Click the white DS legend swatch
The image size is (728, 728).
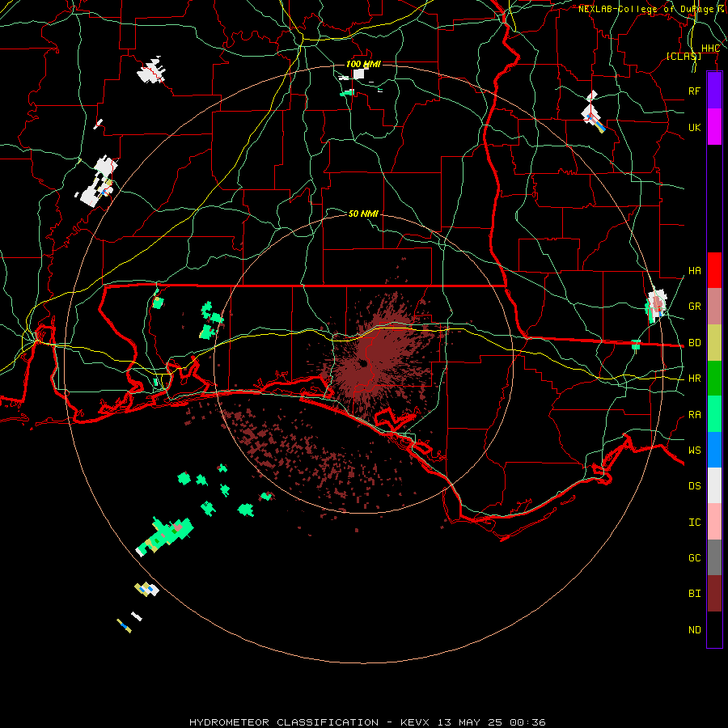pos(714,485)
